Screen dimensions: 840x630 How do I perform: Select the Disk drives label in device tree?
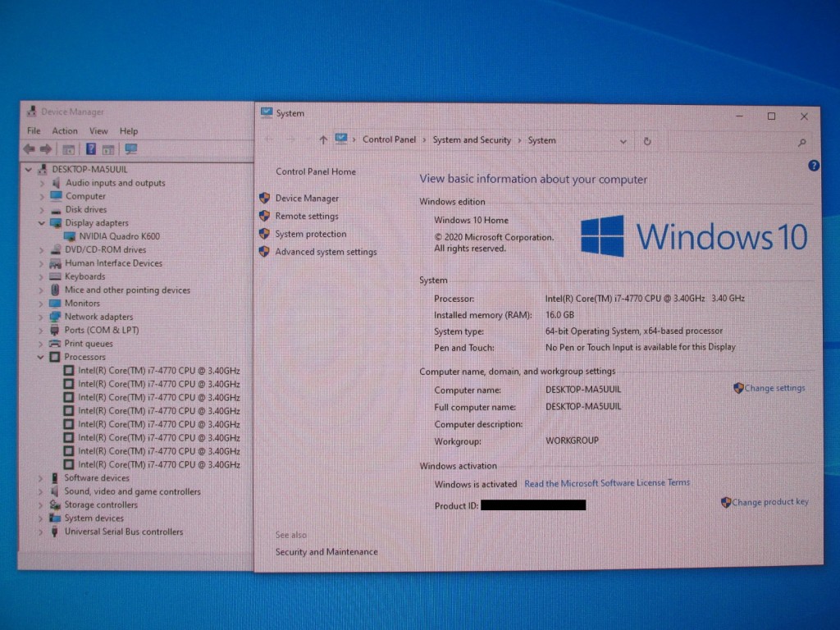point(86,209)
